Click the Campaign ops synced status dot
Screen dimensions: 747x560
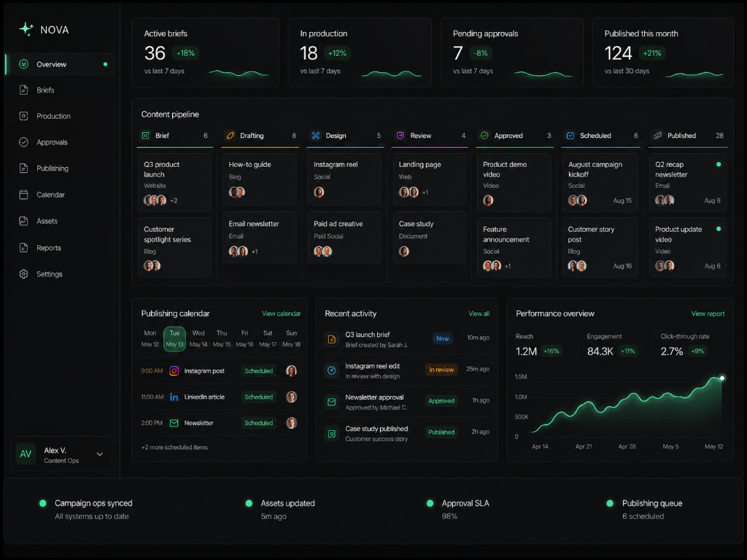(x=43, y=503)
